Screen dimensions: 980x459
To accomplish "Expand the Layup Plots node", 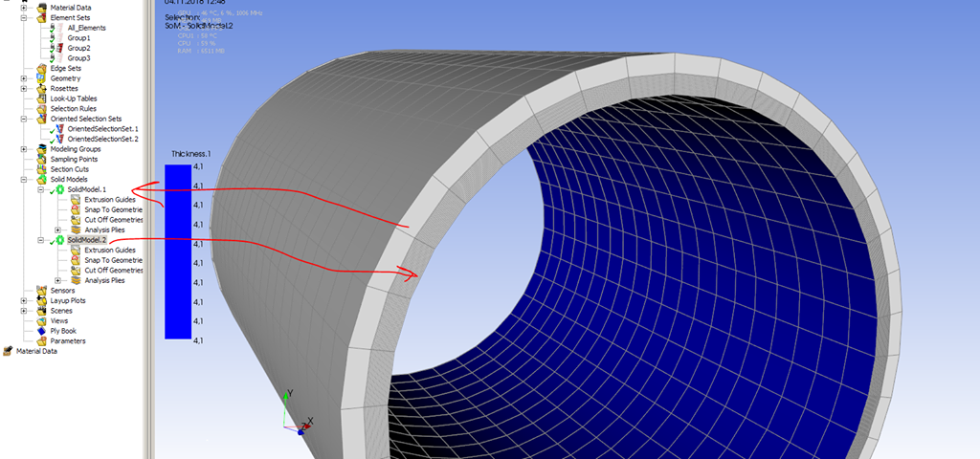I will 24,300.
